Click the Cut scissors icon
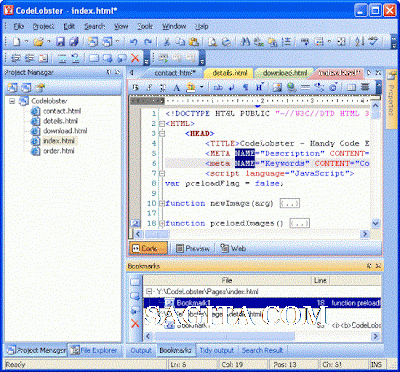Viewport: 400px width, 372px height. click(167, 42)
